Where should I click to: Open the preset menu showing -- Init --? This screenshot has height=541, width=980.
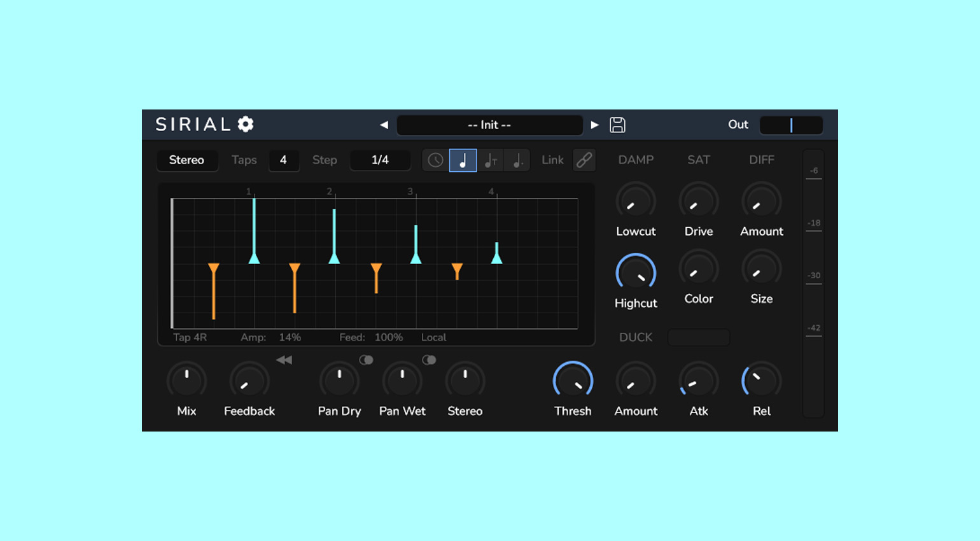click(x=489, y=125)
